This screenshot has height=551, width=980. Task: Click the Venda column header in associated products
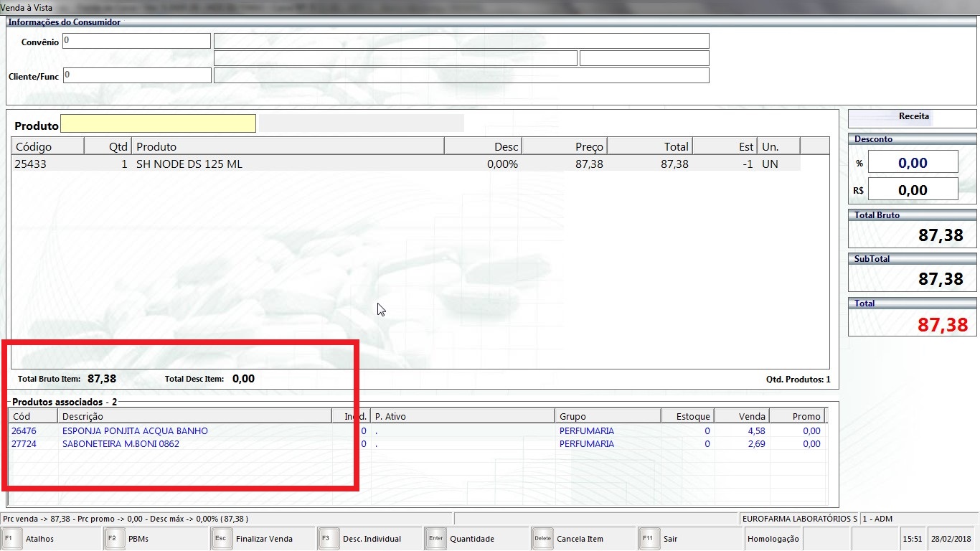[742, 416]
